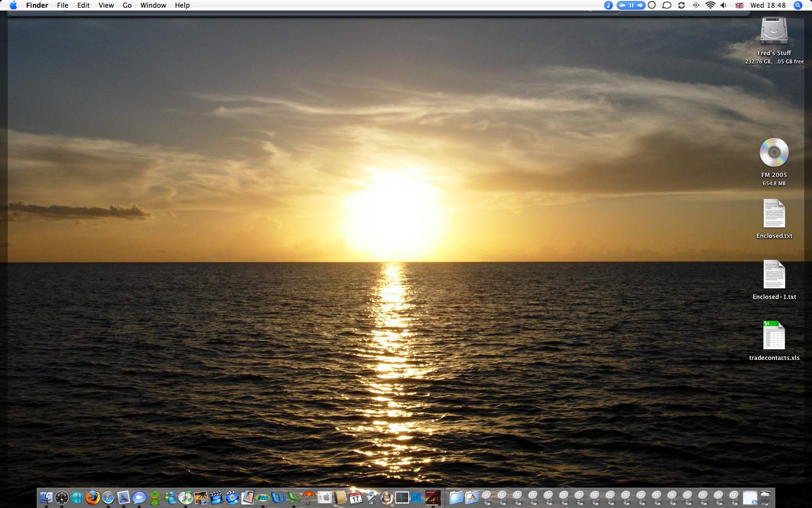Open iCal calendar icon in the Dock
Screen dimensions: 812x508
[x=356, y=497]
